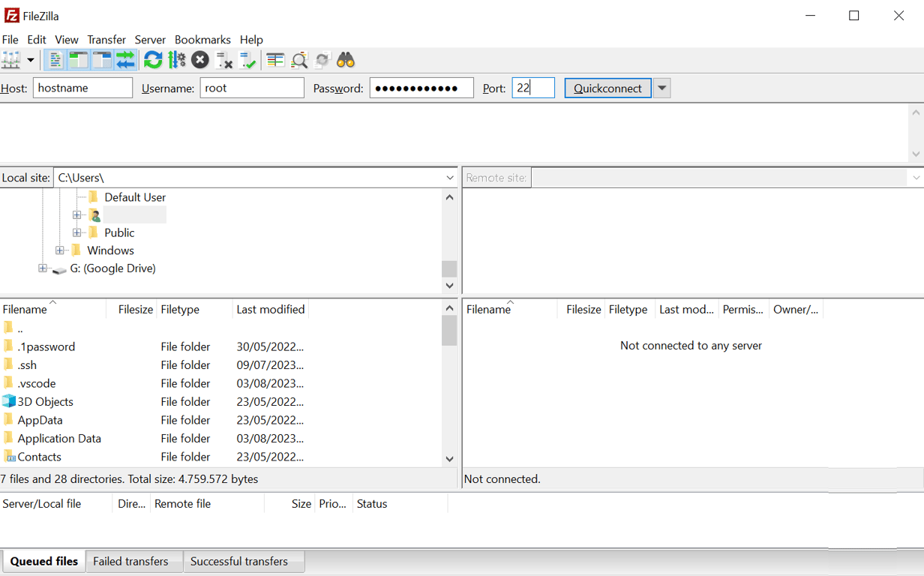Sort local files by the Filesize column
Screen dimensions: 924x576
135,308
